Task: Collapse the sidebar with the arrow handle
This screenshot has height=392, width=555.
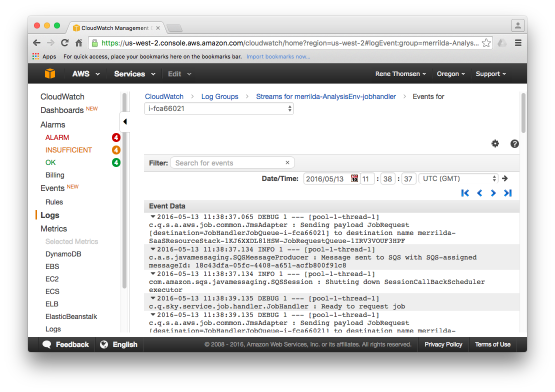Action: pyautogui.click(x=125, y=122)
